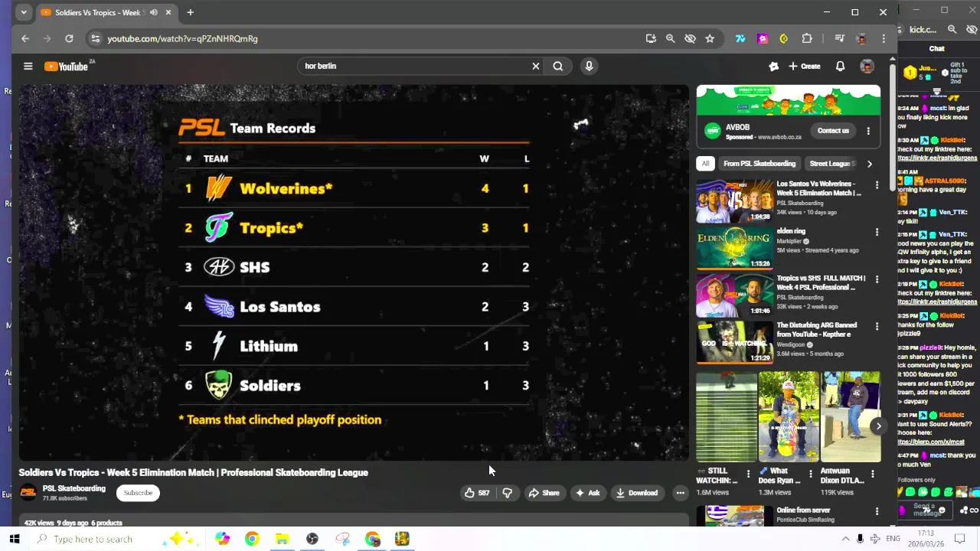Open the Windows notification center
Screen dimensions: 980x551
(x=959, y=539)
